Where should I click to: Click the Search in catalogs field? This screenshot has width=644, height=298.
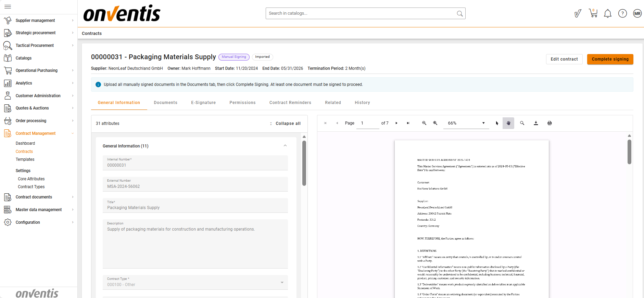click(361, 13)
